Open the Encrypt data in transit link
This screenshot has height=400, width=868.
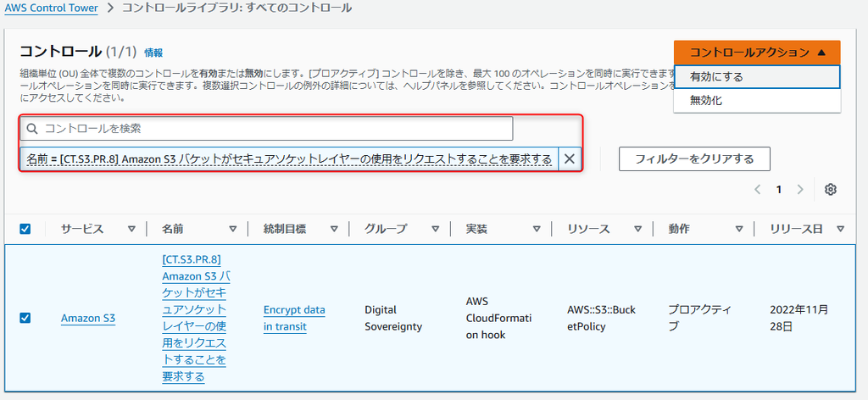[x=294, y=318]
